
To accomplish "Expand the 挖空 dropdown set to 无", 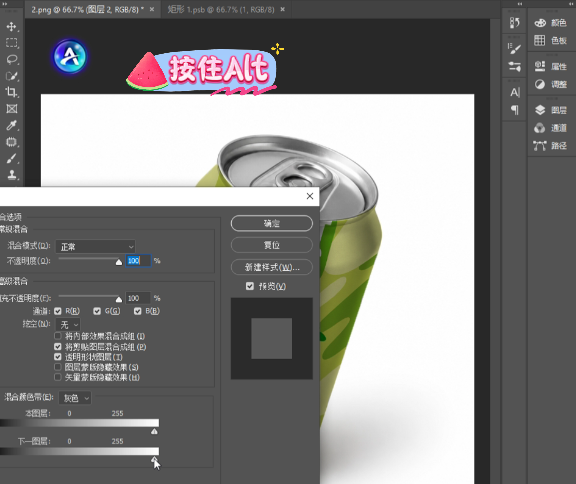I will (x=68, y=325).
